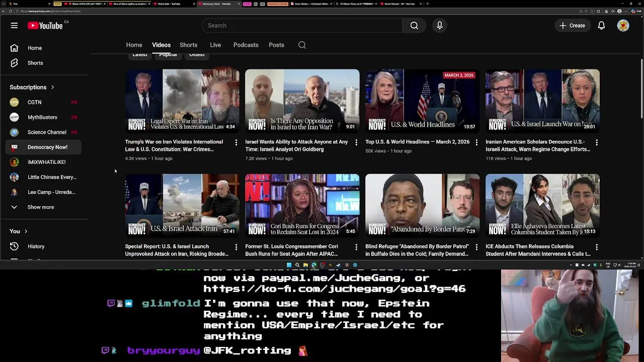This screenshot has width=644, height=362.
Task: Activate voice search microphone
Action: (x=440, y=26)
